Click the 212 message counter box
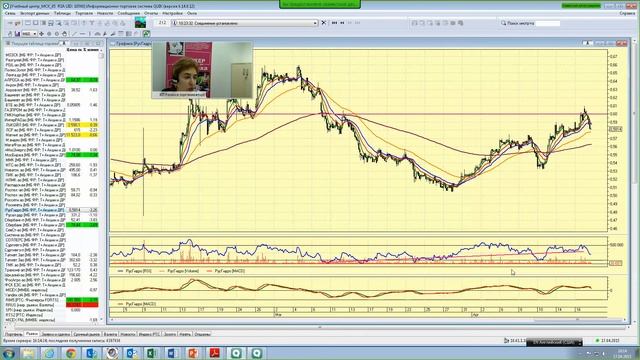 pos(162,23)
